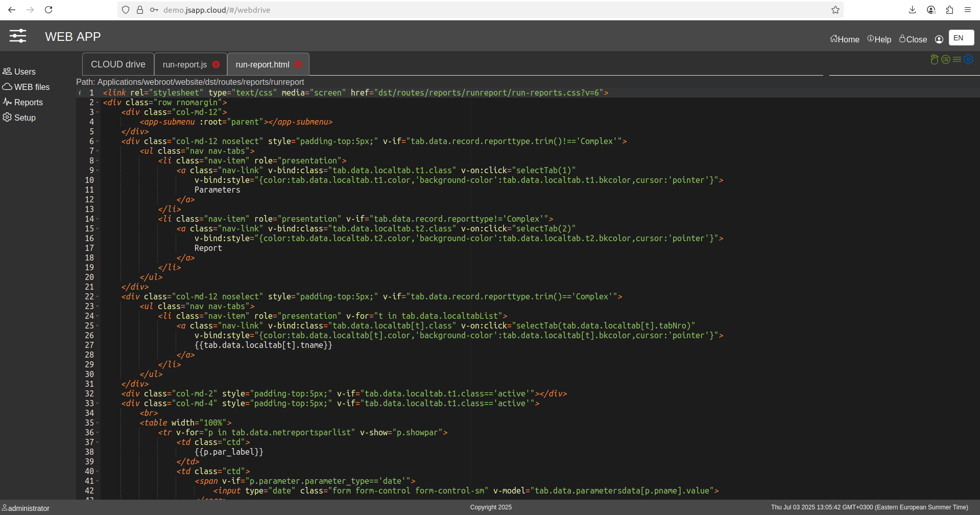This screenshot has width=980, height=515.
Task: Close the run-report.js tab with red X
Action: point(216,64)
